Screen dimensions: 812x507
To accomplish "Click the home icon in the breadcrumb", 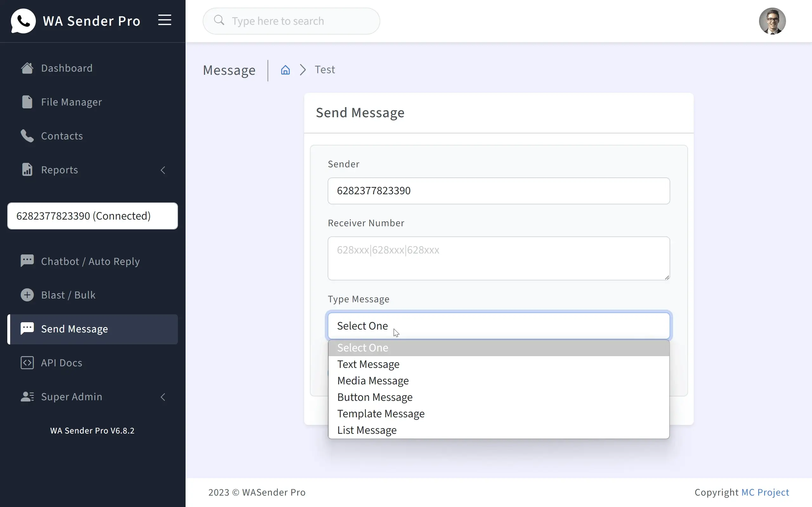I will [285, 70].
